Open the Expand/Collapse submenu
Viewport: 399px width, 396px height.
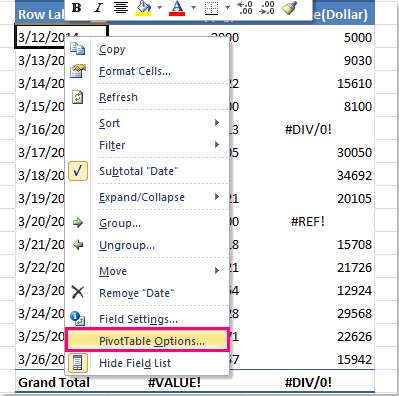pos(142,197)
